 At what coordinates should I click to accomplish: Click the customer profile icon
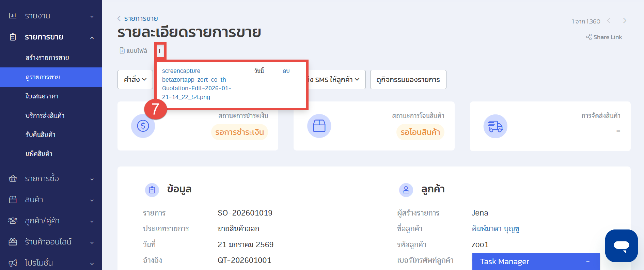pyautogui.click(x=406, y=190)
